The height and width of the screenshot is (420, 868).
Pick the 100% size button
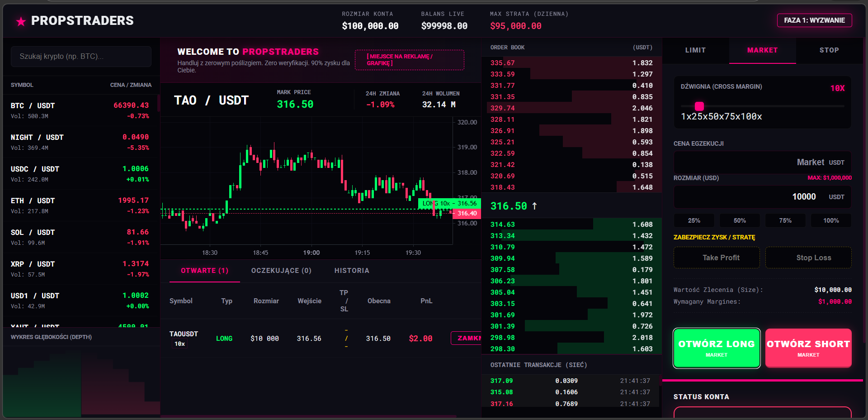(x=831, y=220)
